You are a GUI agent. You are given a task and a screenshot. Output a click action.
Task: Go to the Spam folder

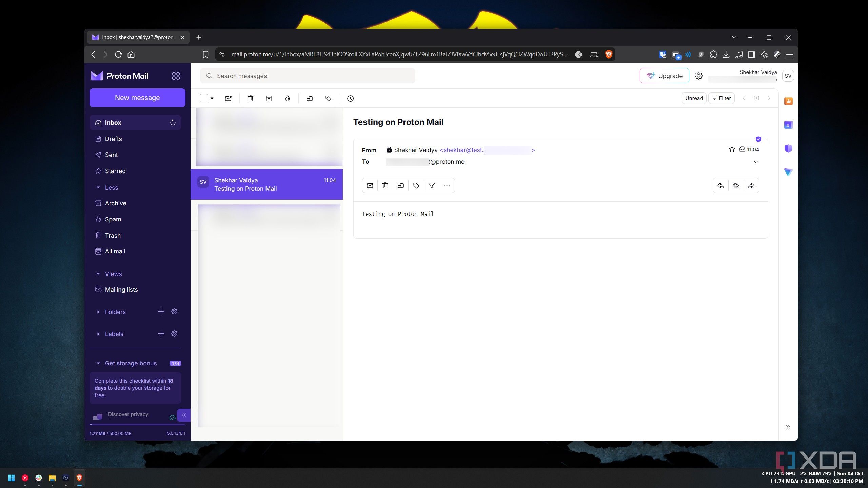(135, 219)
